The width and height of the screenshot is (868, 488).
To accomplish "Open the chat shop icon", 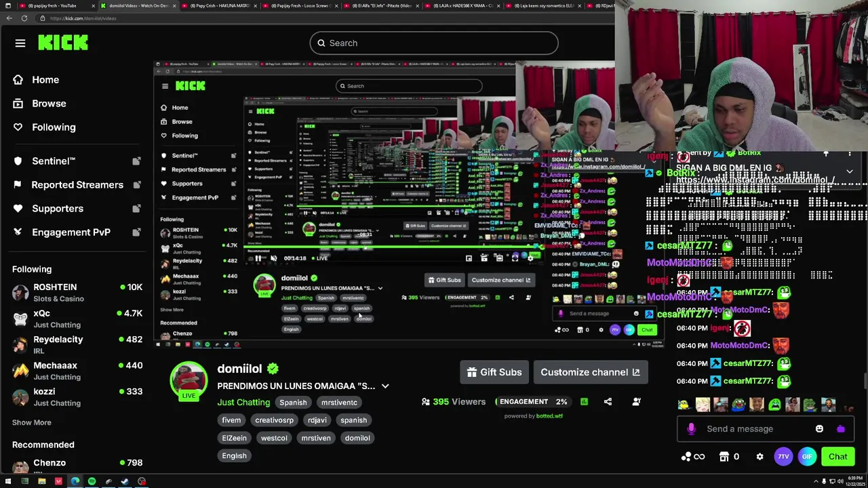I will pos(724,457).
